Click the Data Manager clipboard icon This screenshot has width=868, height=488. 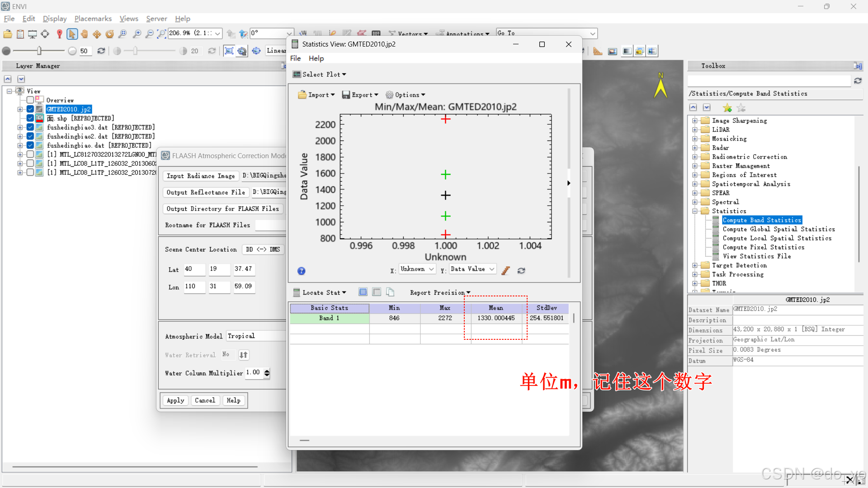tap(20, 34)
